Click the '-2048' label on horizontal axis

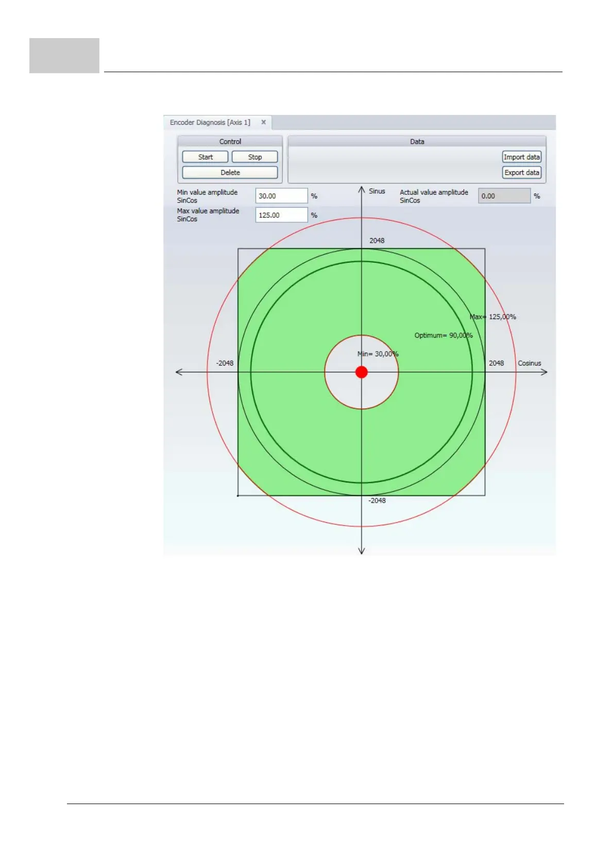pos(225,363)
